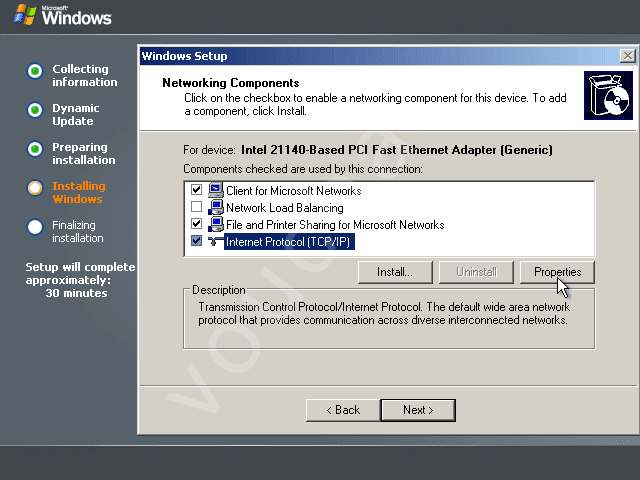The height and width of the screenshot is (480, 640).
Task: Proceed by clicking Next
Action: [418, 410]
